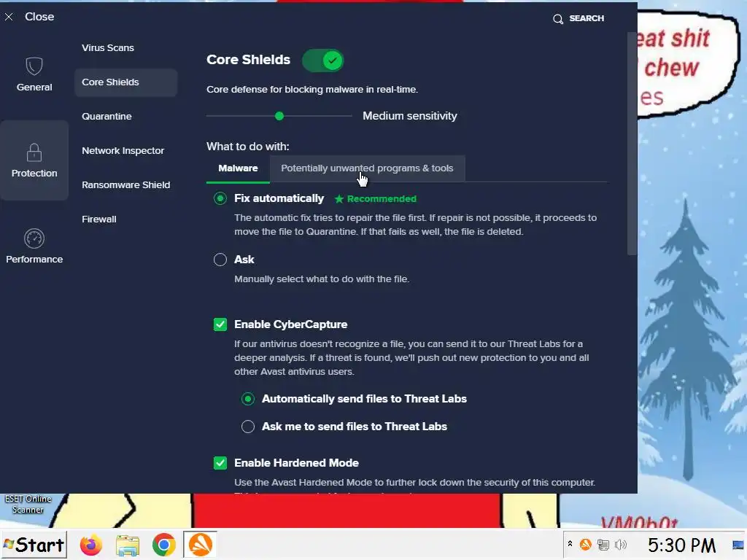
Task: Open the Windows Start menu
Action: [34, 544]
